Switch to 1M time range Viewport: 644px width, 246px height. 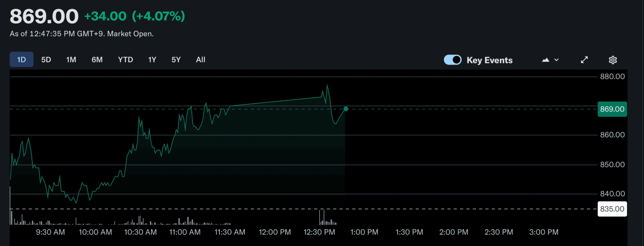(x=71, y=60)
